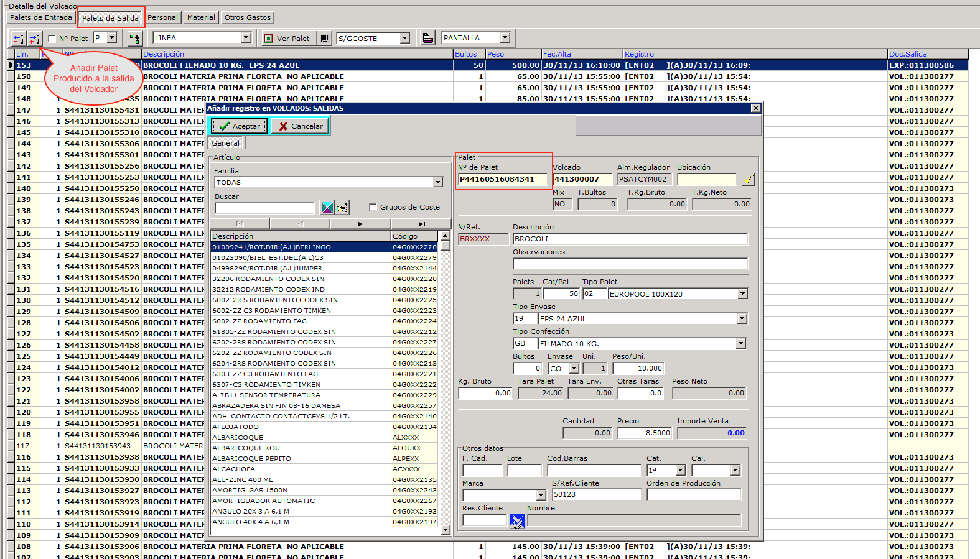Viewport: 980px width, 559px height.
Task: Click the yellow checkmark icon beside Ubicación
Action: tap(748, 180)
